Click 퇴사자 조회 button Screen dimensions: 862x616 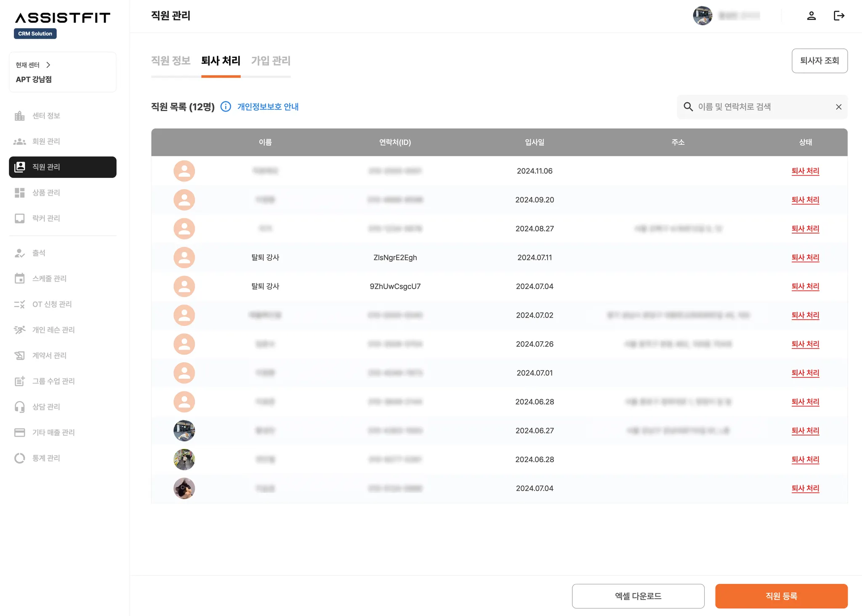coord(819,61)
